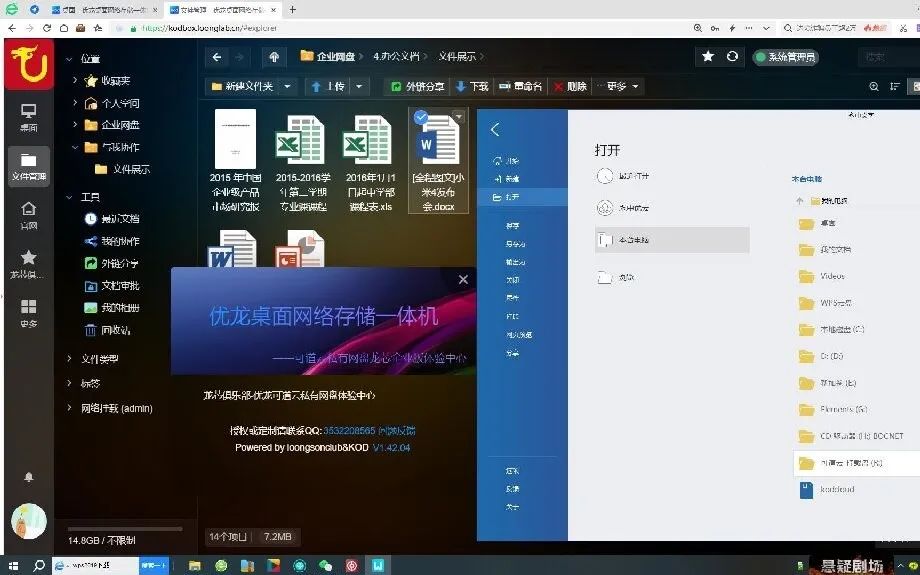Expand 网络挂载 (admin) section
The image size is (920, 575).
click(x=69, y=408)
